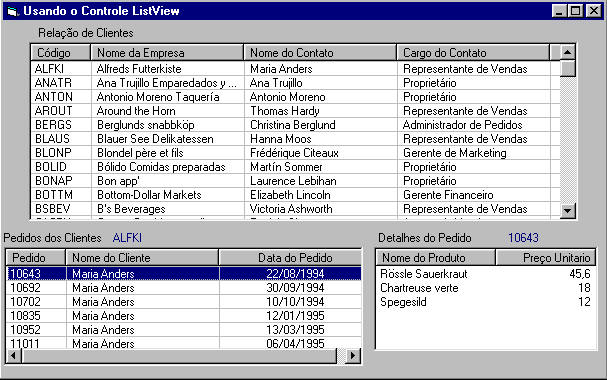Sort by Nome do Contato column header
Image resolution: width=607 pixels, height=380 pixels.
coord(320,53)
